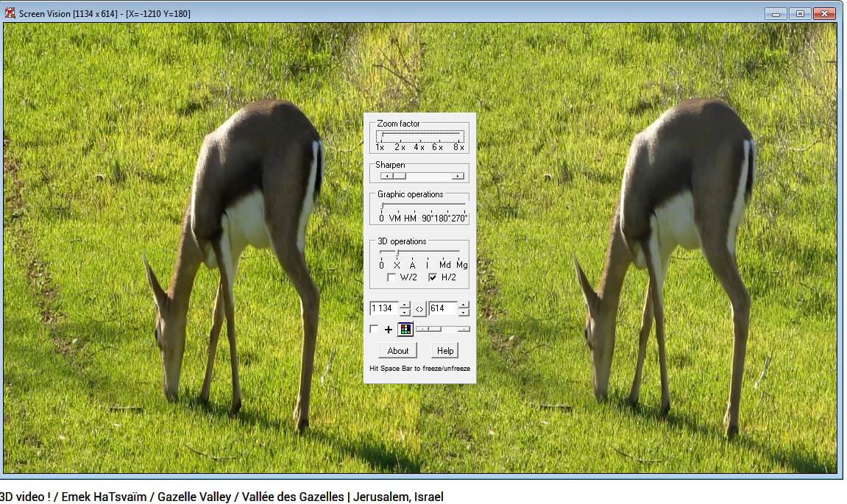Decrease the 614 height with down arrow
This screenshot has width=847, height=504.
point(464,312)
